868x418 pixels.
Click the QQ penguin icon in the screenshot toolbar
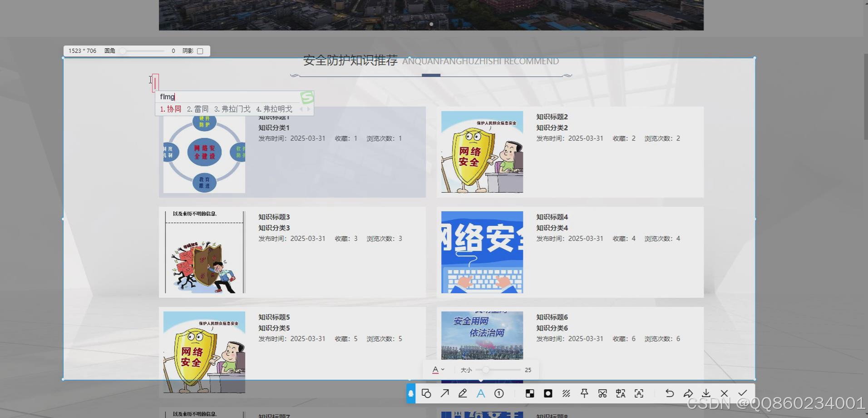(x=410, y=393)
